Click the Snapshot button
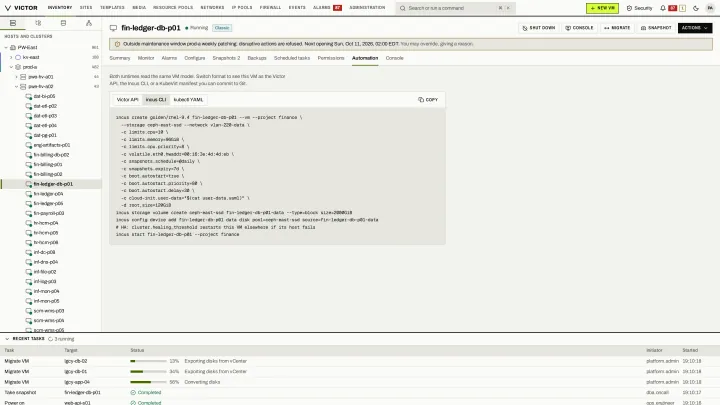This screenshot has height=405, width=720. (x=656, y=28)
